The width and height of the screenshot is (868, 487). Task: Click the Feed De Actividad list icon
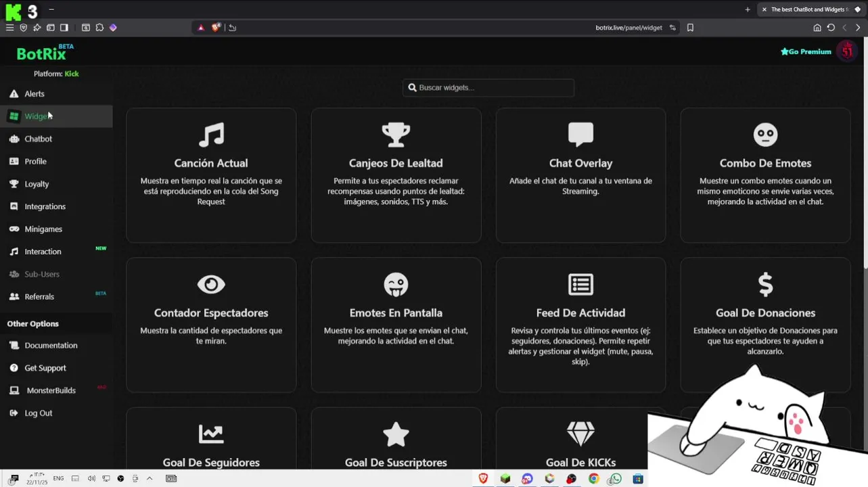pyautogui.click(x=580, y=284)
